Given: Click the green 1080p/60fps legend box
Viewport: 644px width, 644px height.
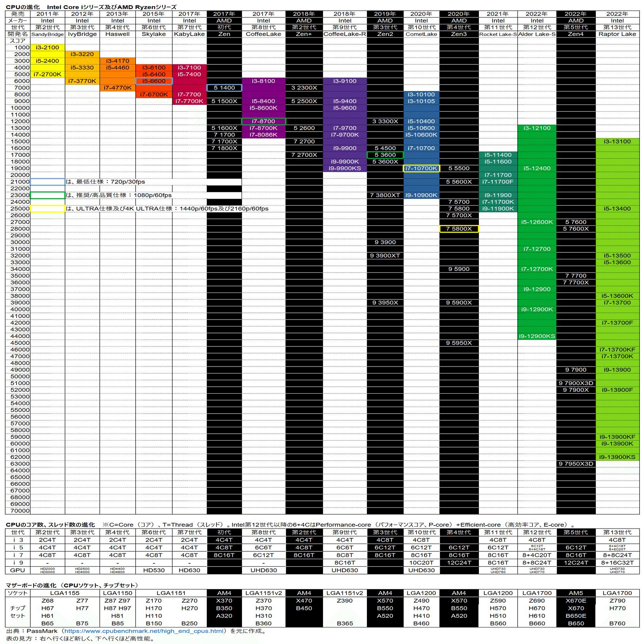Looking at the screenshot, I should coord(47,195).
